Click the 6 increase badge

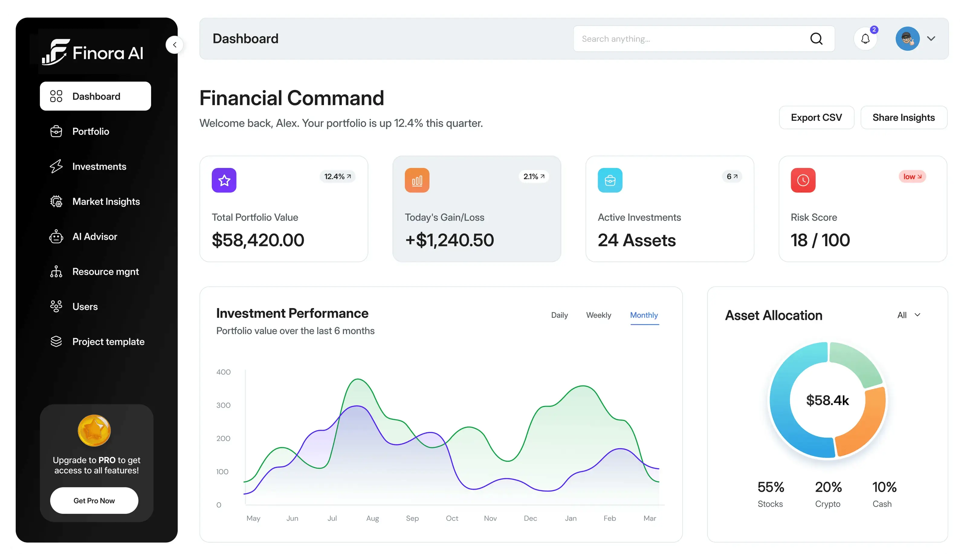point(732,176)
